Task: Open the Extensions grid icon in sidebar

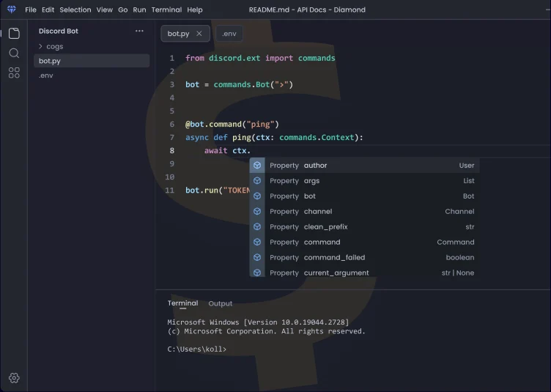Action: point(14,73)
